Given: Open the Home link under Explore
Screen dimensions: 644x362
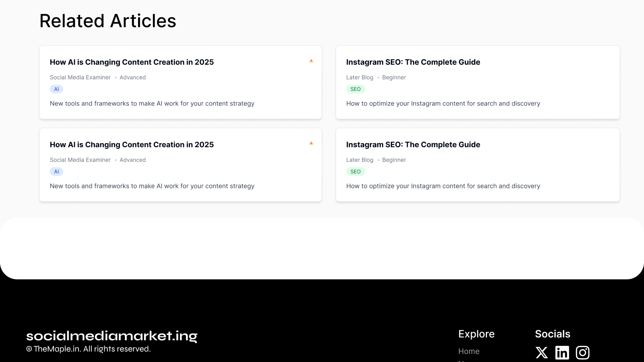Looking at the screenshot, I should 469,351.
